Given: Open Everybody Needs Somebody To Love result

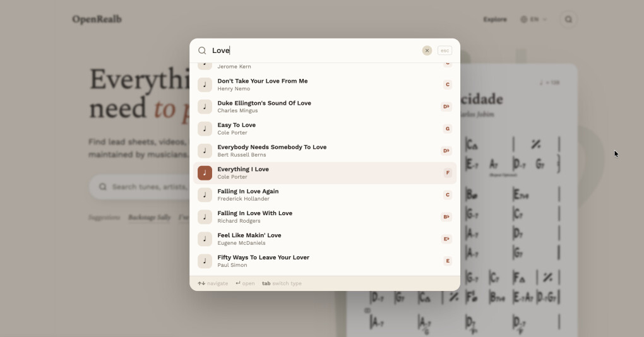Looking at the screenshot, I should [x=325, y=151].
